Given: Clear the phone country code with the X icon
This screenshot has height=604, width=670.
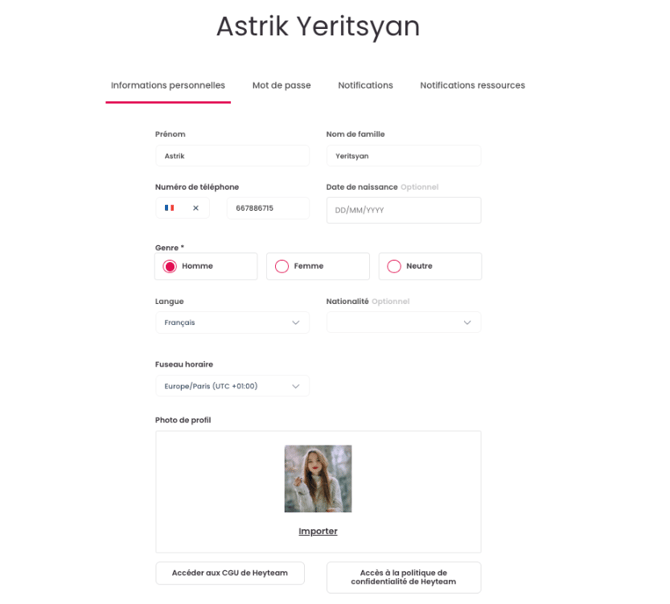Looking at the screenshot, I should (x=196, y=208).
